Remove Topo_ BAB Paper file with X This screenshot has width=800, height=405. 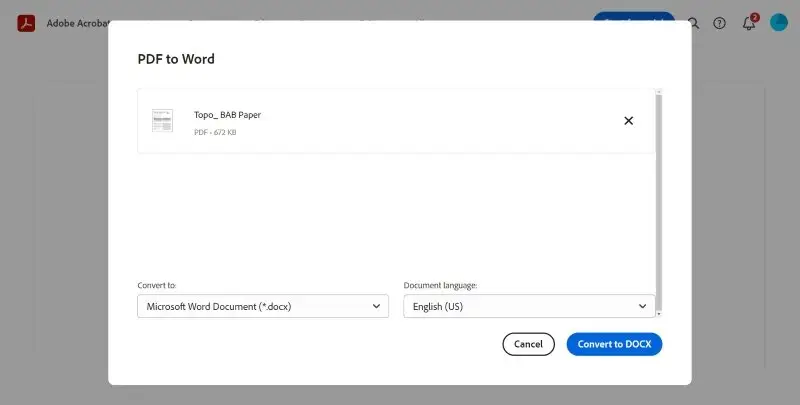pos(629,121)
